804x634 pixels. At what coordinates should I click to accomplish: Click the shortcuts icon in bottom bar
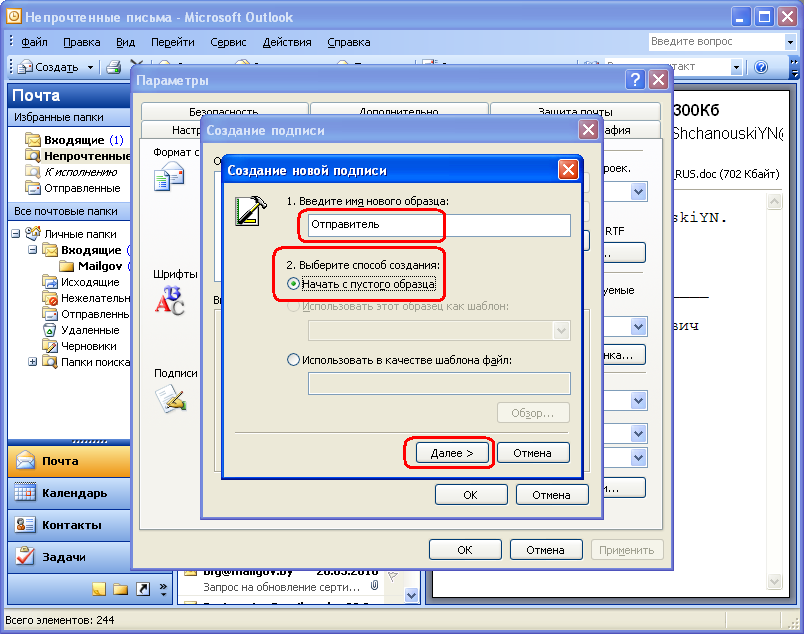click(143, 589)
